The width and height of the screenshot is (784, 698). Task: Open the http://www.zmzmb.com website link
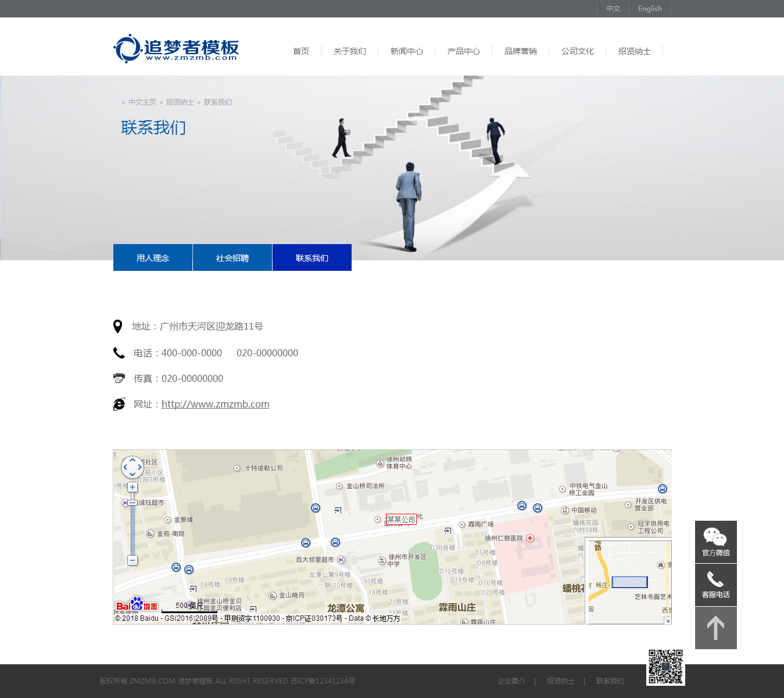tap(215, 404)
